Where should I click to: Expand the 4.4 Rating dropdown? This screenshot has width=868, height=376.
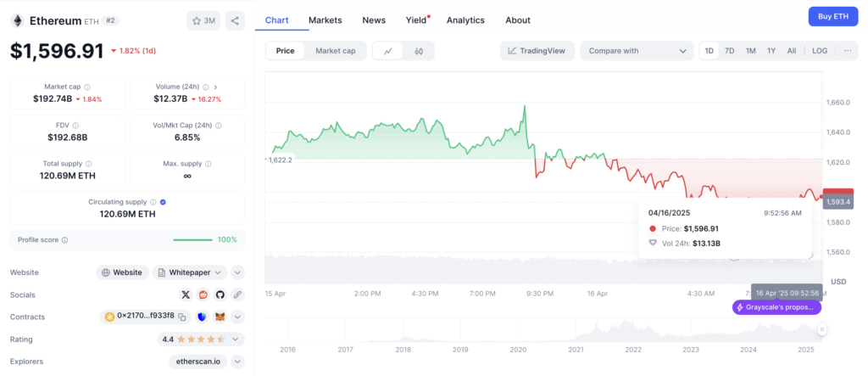(x=201, y=339)
